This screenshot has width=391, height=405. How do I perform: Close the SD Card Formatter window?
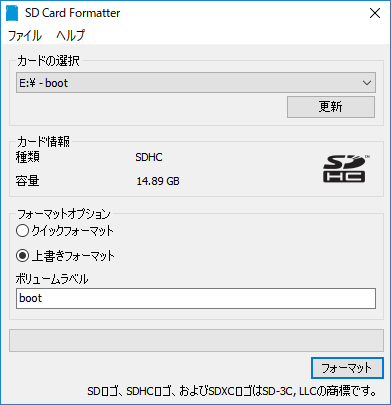coord(375,13)
